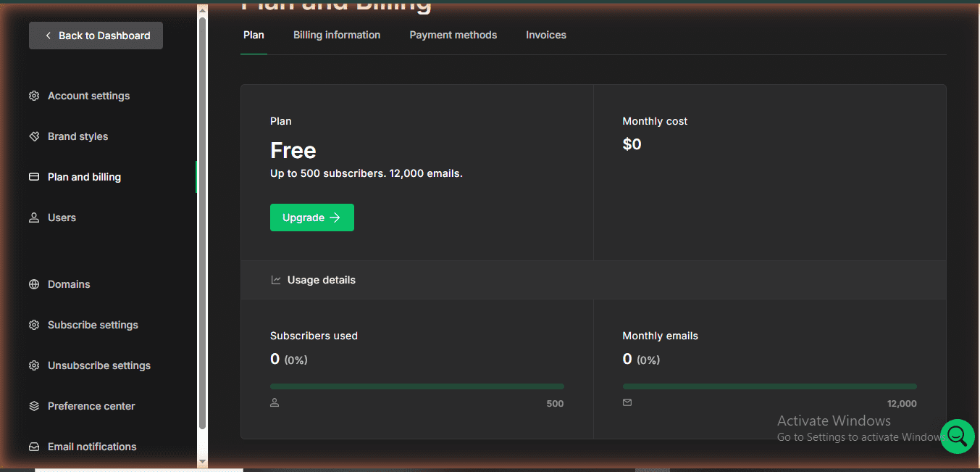Click the Users person icon
This screenshot has width=980, height=472.
pos(34,218)
